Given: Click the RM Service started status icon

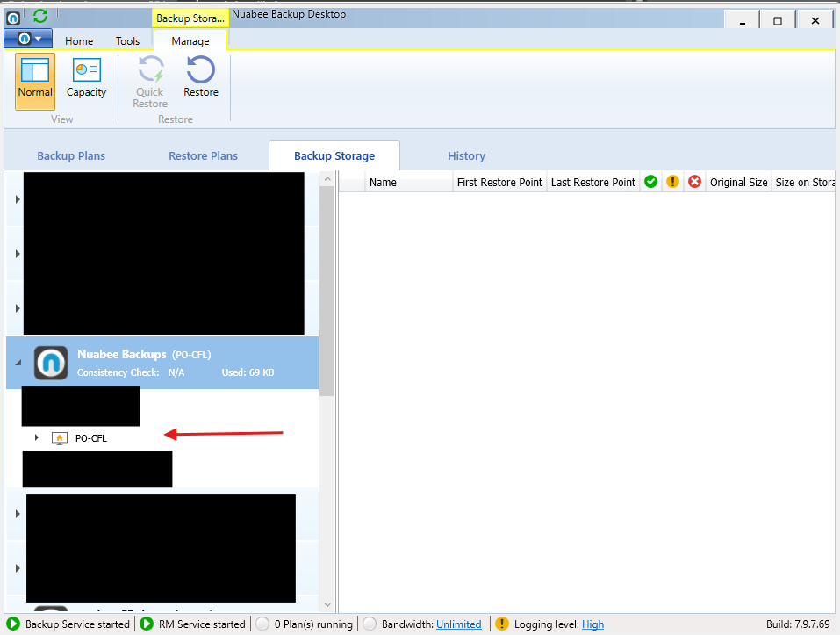Looking at the screenshot, I should click(147, 624).
